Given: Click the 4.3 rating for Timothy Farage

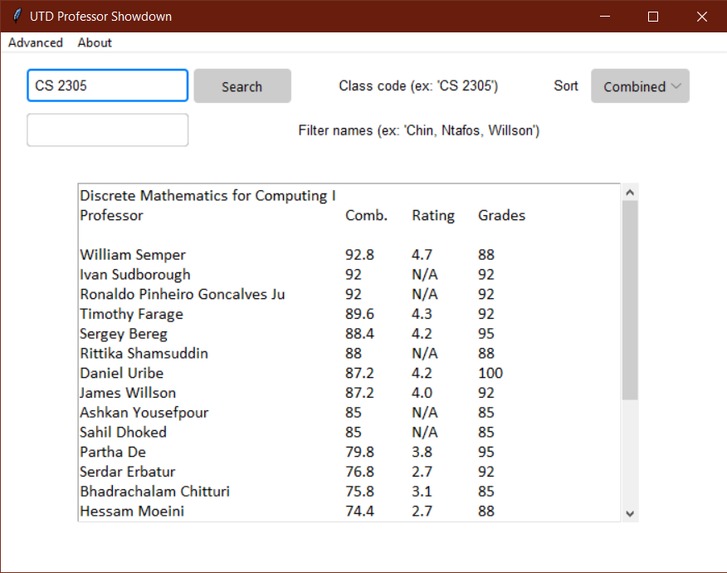Looking at the screenshot, I should [x=422, y=314].
